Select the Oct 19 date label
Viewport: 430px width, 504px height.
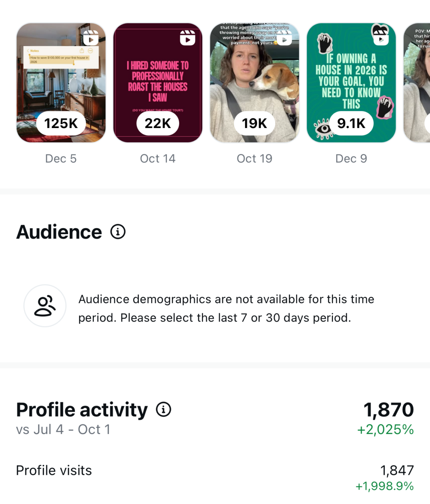[254, 159]
